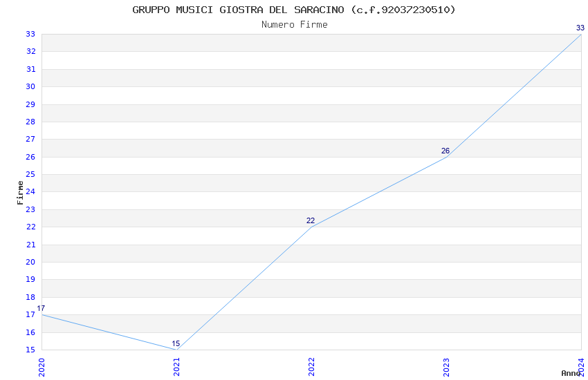Click y-axis tick value 21
Screen dimensions: 588x380
click(30, 245)
